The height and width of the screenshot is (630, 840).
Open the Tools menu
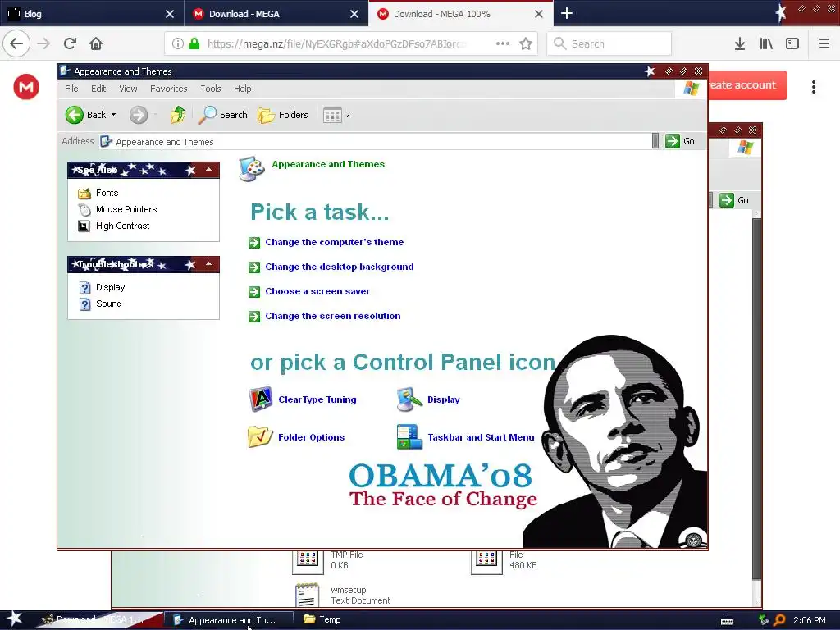pos(211,89)
